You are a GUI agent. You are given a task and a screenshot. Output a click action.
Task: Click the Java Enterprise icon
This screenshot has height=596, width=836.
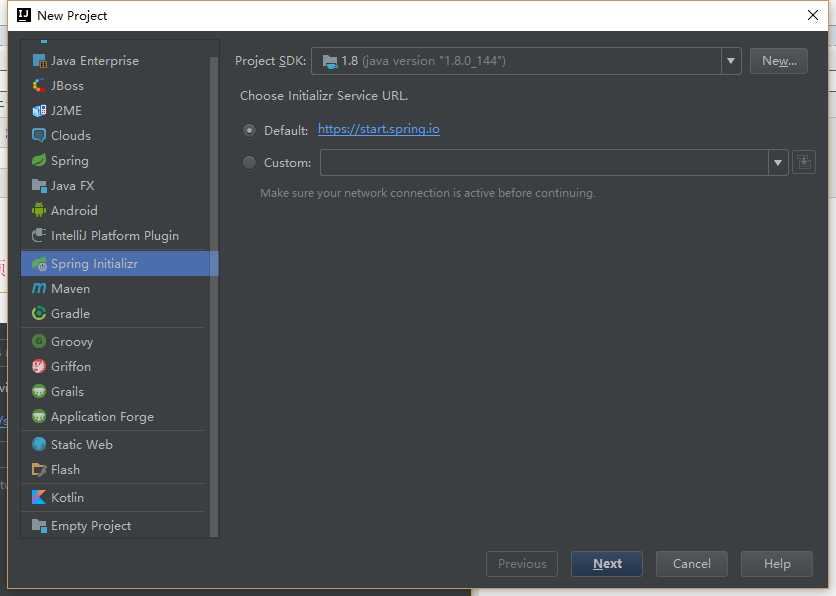(39, 61)
